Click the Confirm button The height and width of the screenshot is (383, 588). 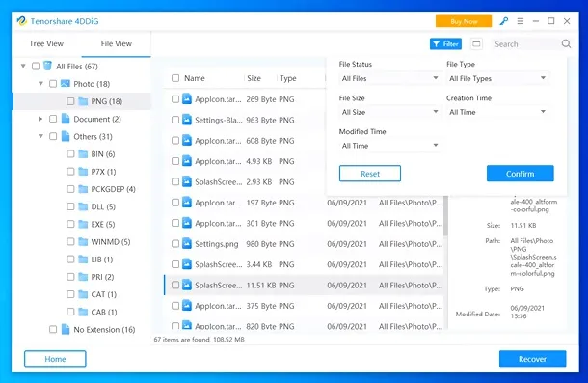[521, 174]
